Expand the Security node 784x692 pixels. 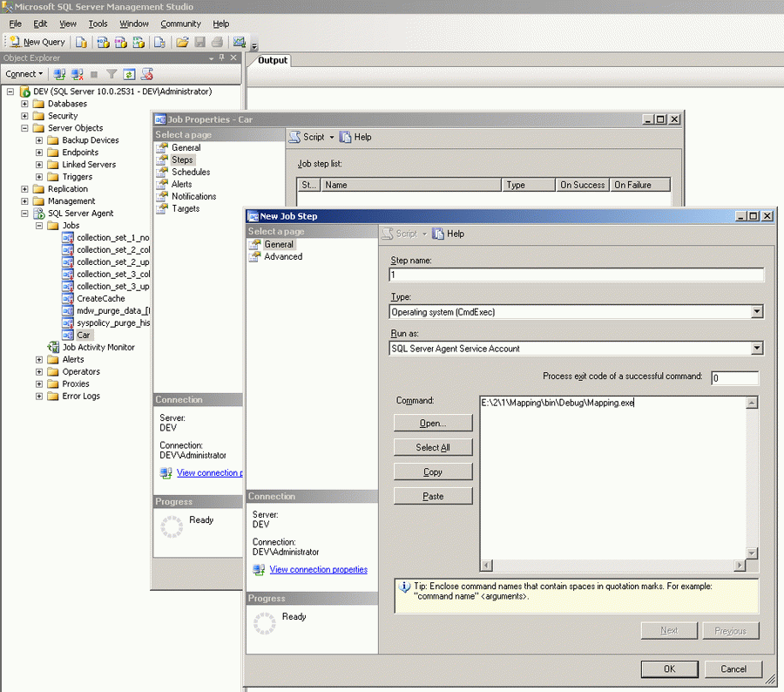point(24,116)
